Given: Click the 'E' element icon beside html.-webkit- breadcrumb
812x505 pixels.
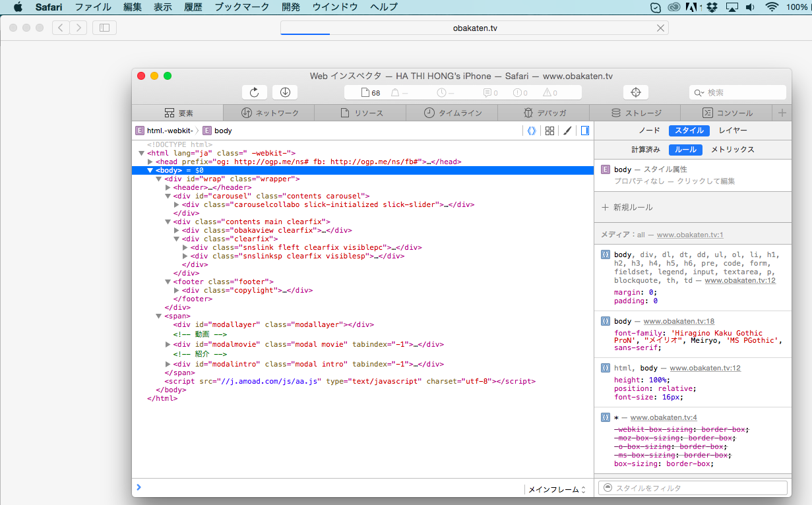Looking at the screenshot, I should pos(140,131).
